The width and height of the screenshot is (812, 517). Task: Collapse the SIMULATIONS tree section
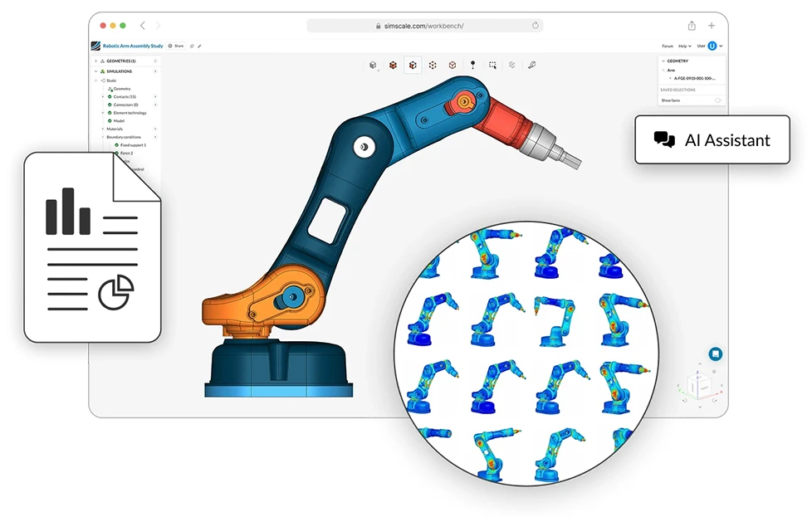click(95, 71)
